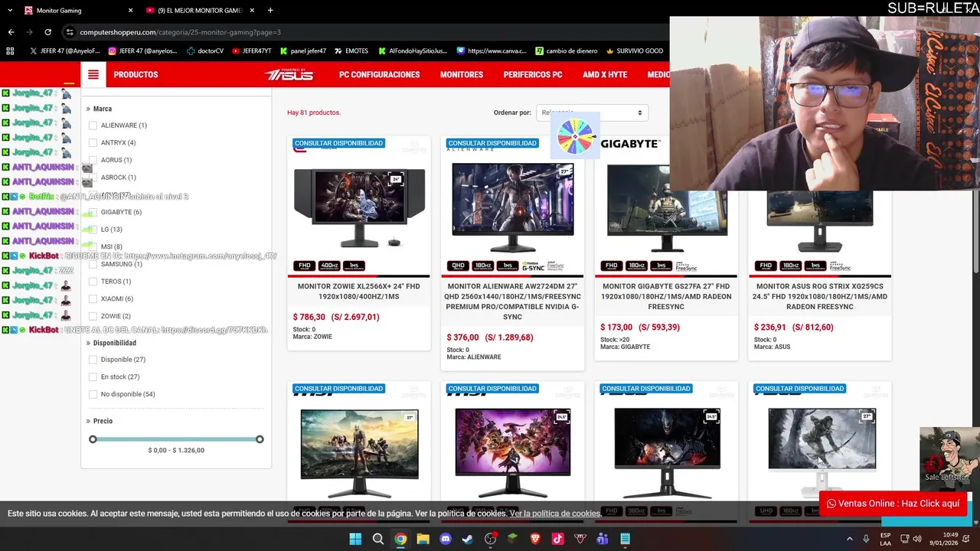This screenshot has width=980, height=551.
Task: Click the browser back arrow
Action: (11, 32)
